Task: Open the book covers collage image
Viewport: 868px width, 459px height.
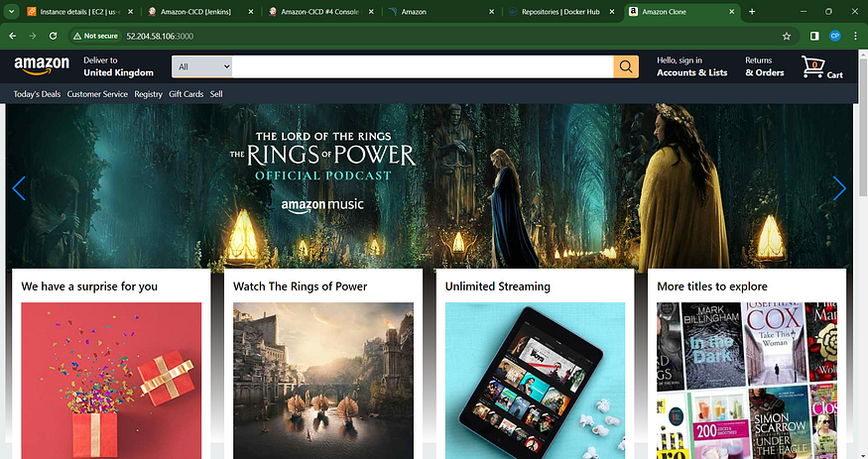Action: [x=747, y=381]
